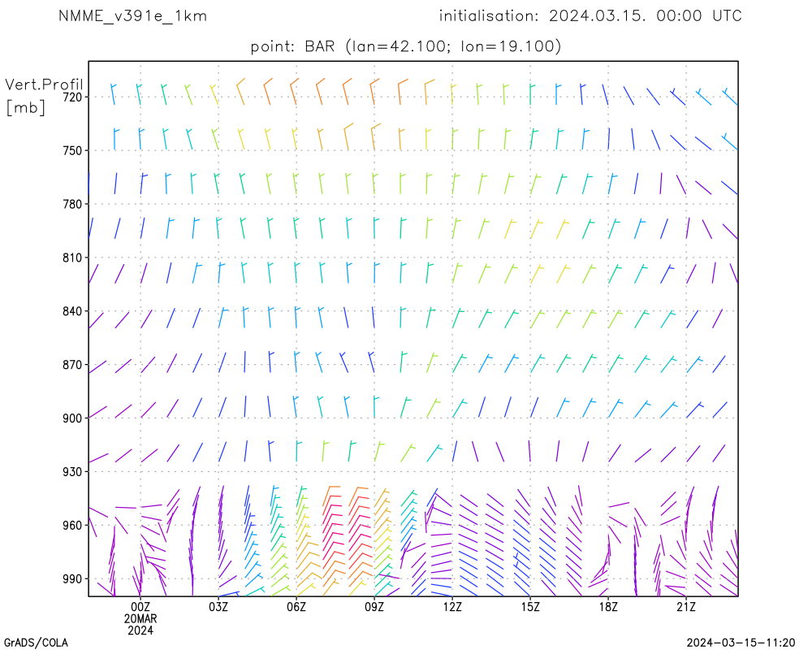This screenshot has width=812, height=650.
Task: Click the 960 pressure axis label
Action: click(x=72, y=526)
